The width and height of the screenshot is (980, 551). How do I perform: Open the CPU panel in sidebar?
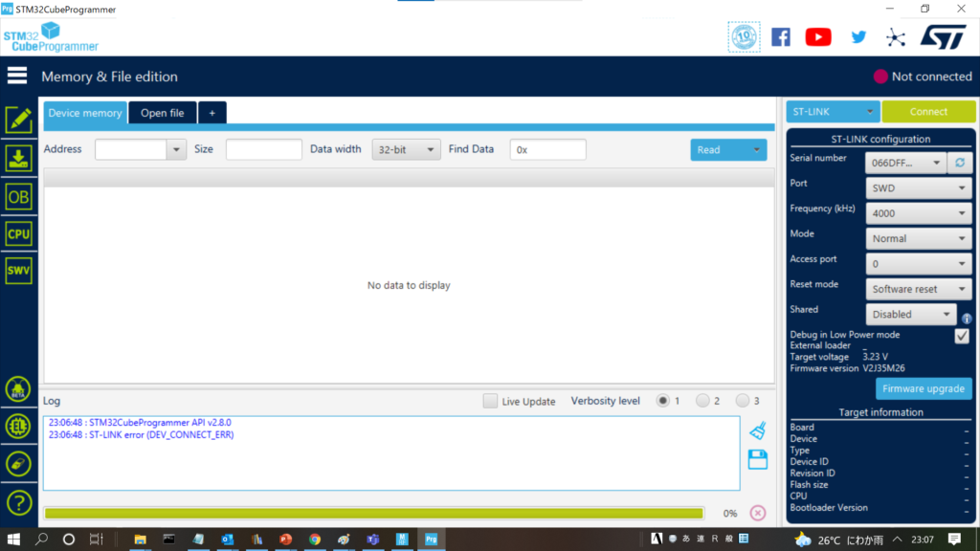click(18, 233)
